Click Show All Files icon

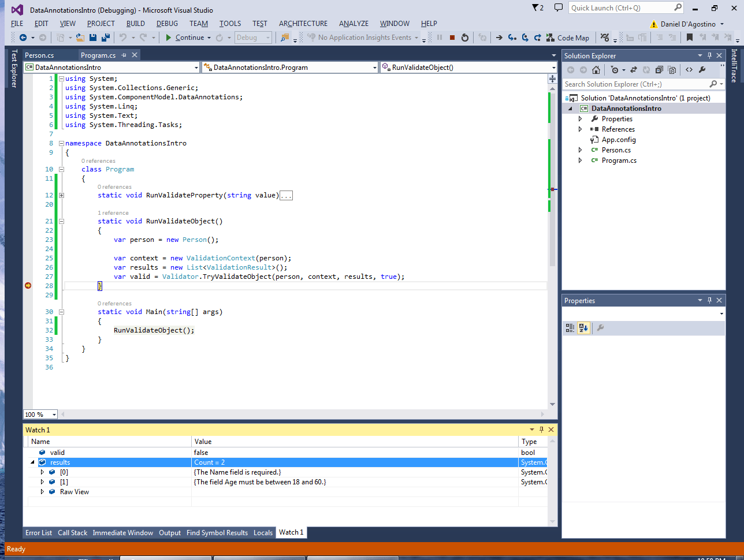(672, 70)
